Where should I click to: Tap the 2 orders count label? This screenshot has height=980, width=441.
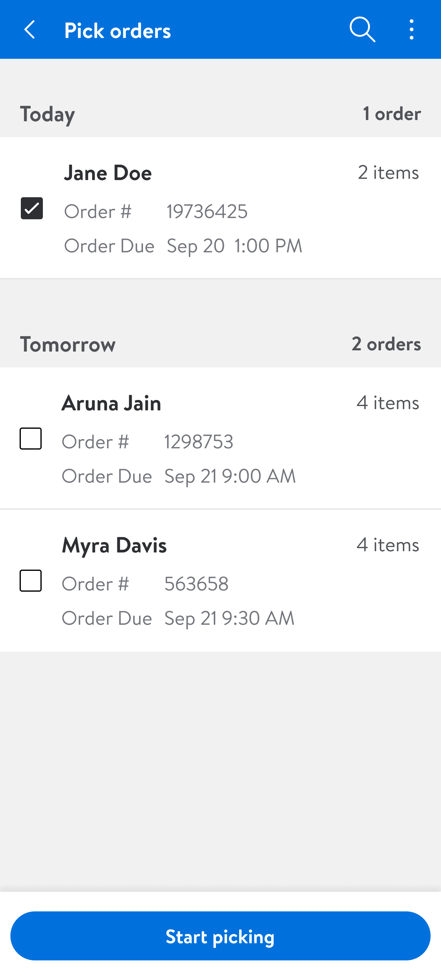click(x=386, y=344)
